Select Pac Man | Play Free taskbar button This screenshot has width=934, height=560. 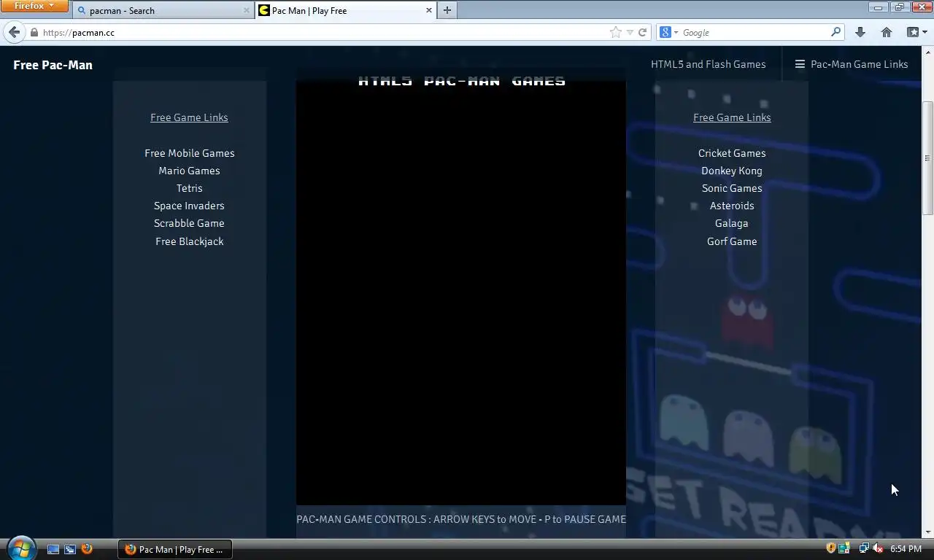coord(175,549)
